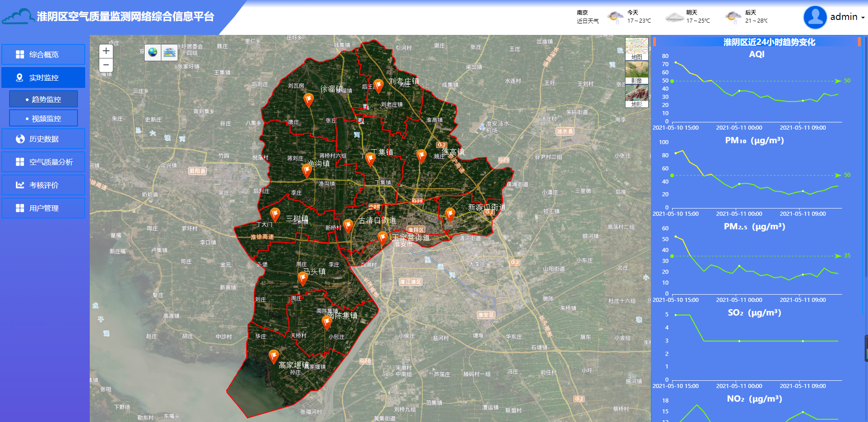Click the station marker near 徐溜镇
The image size is (868, 422).
coord(308,99)
